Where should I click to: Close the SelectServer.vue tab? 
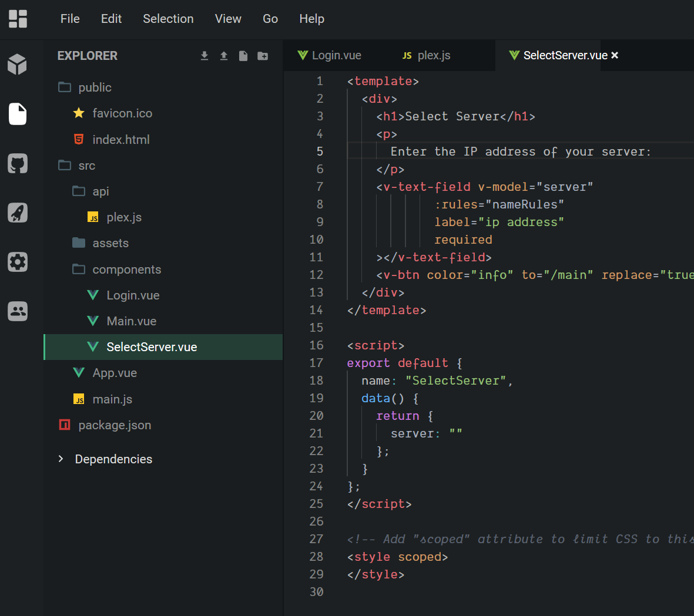tap(614, 55)
